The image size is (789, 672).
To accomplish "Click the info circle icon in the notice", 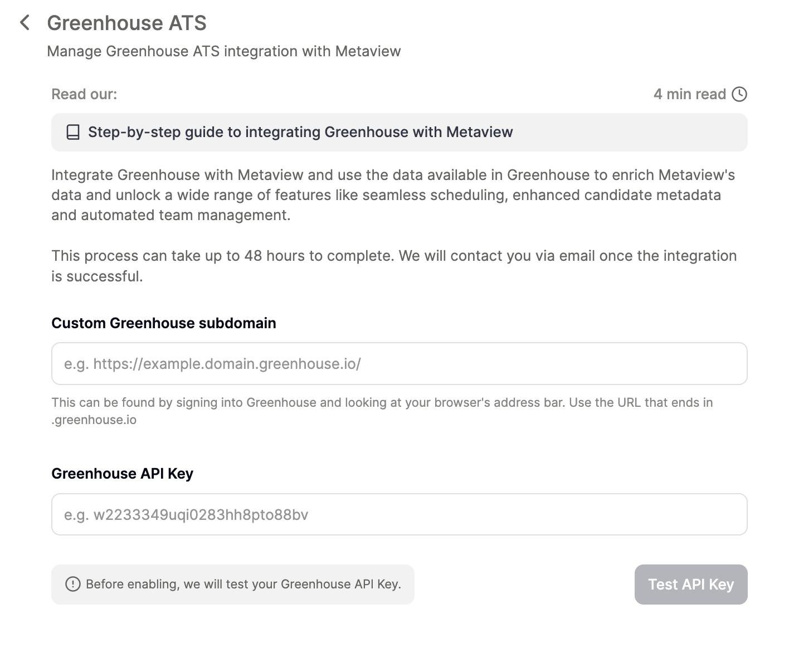I will pos(72,584).
